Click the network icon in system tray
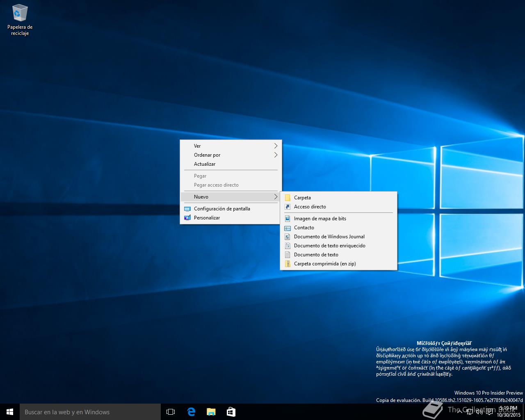 pos(470,412)
